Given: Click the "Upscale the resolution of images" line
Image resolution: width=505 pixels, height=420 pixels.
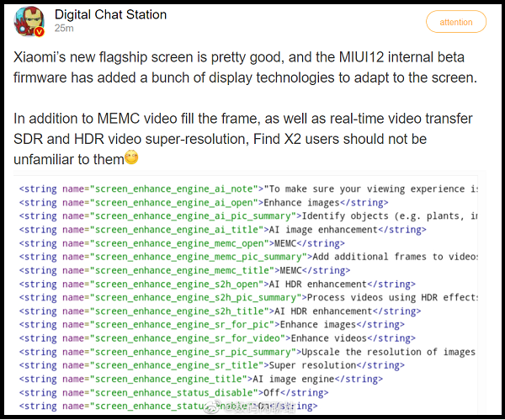Looking at the screenshot, I should (x=248, y=352).
